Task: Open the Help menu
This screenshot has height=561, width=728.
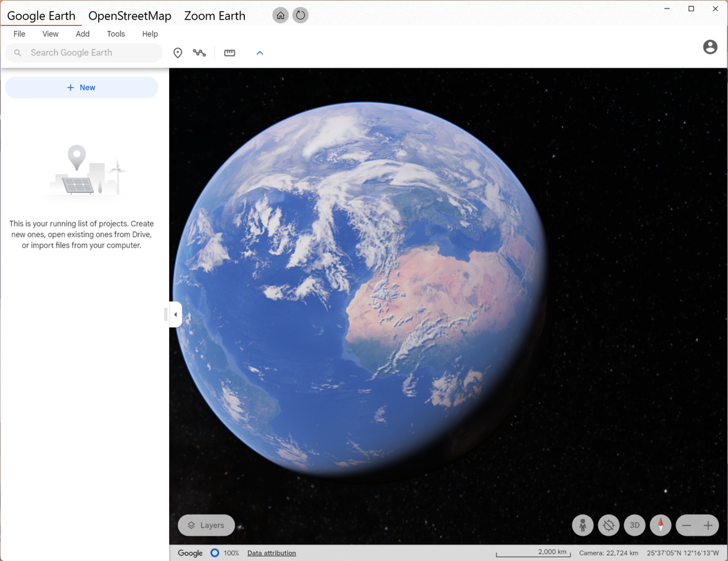Action: click(x=150, y=34)
